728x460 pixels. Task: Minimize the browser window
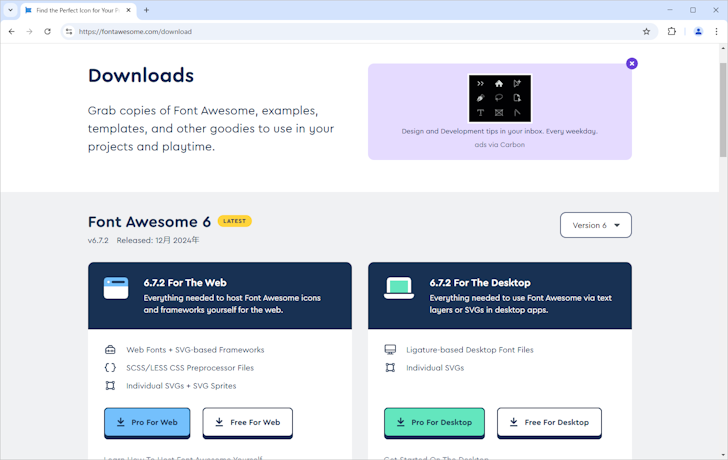(x=670, y=10)
